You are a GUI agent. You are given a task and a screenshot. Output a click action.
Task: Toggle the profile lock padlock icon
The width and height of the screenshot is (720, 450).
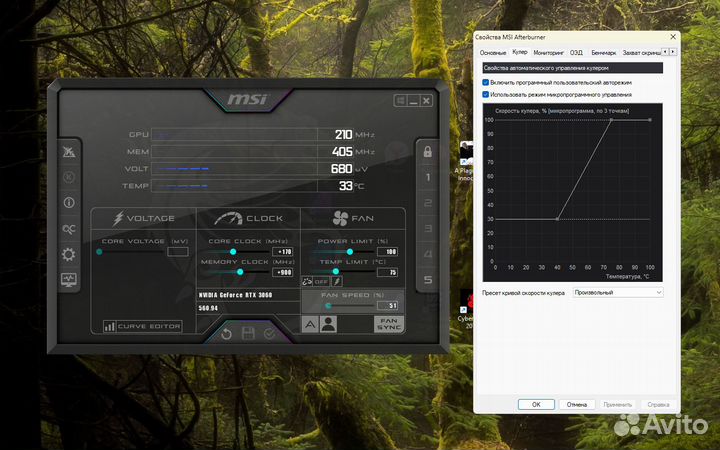428,152
